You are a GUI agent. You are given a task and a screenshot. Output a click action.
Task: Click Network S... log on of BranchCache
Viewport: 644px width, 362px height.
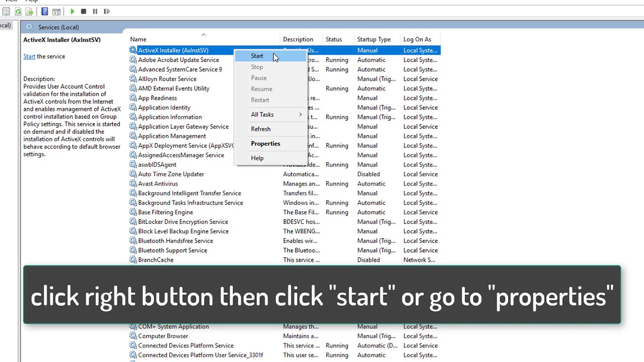419,260
